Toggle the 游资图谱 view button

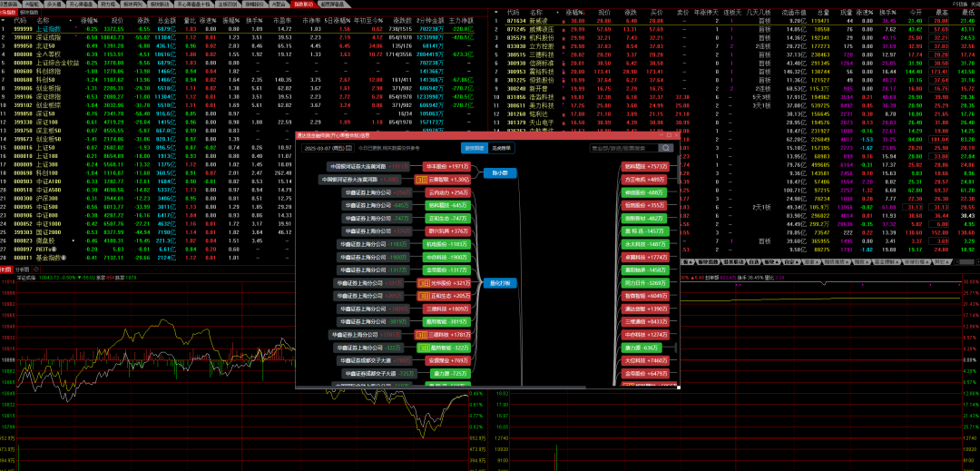click(475, 148)
